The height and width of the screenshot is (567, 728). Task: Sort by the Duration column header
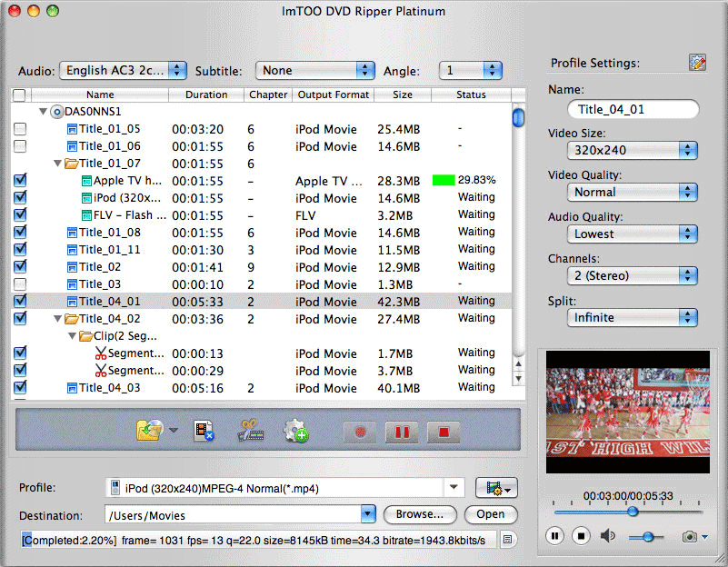[206, 94]
